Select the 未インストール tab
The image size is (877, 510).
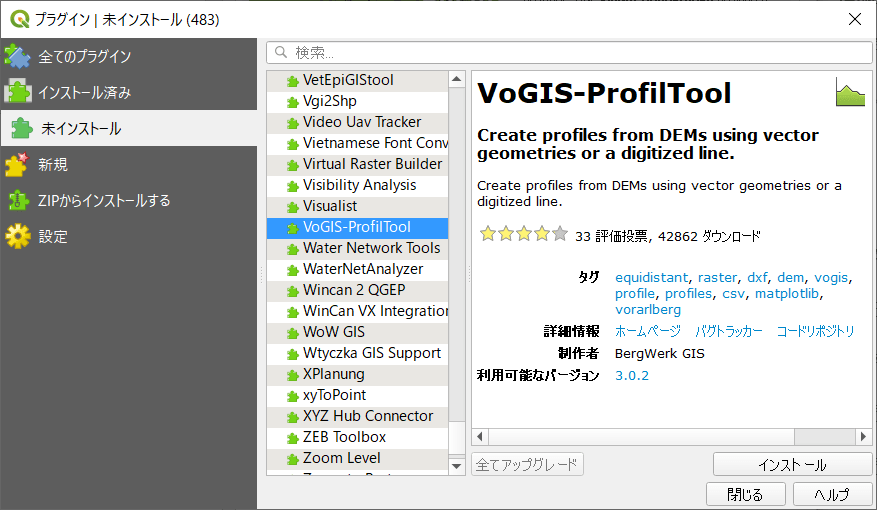[129, 128]
